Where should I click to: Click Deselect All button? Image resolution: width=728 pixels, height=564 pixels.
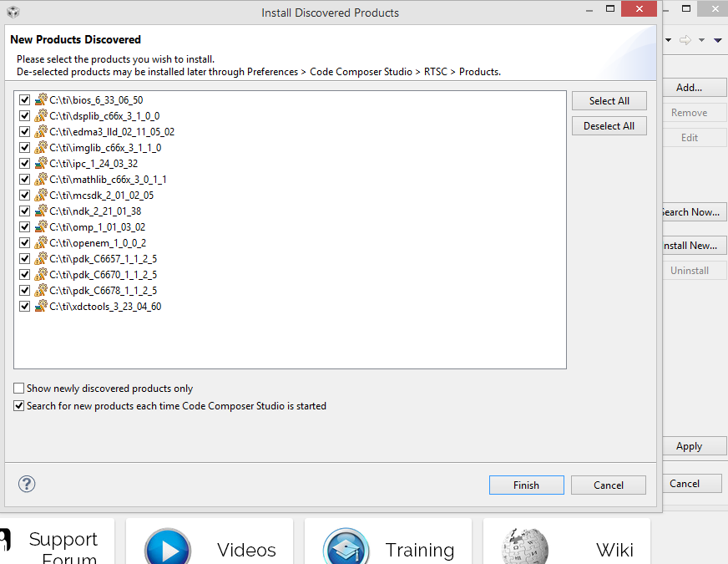609,126
